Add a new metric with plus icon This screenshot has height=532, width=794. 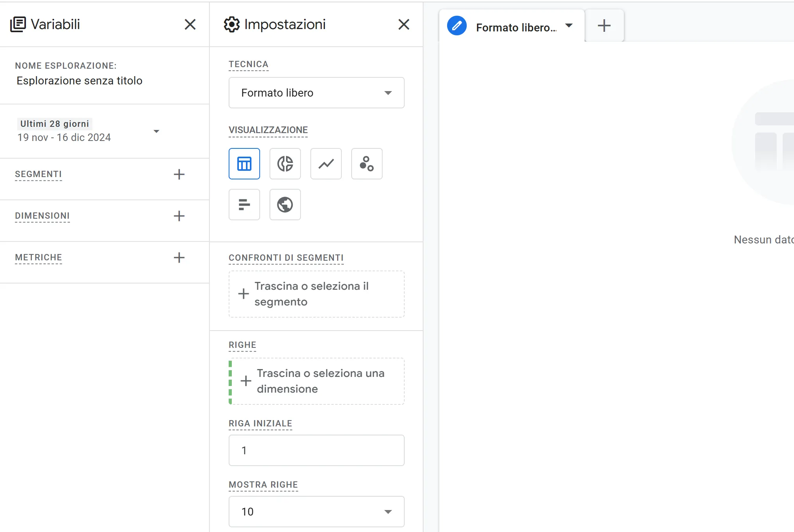click(179, 258)
